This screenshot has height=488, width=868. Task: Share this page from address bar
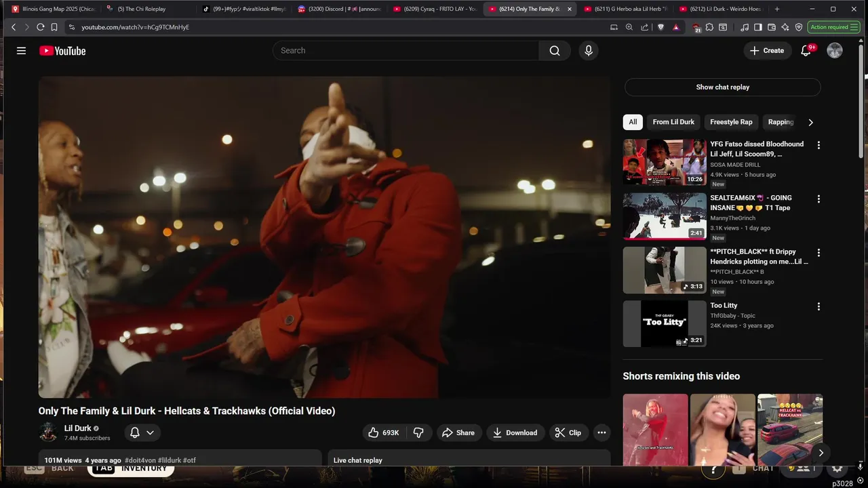[x=644, y=27]
